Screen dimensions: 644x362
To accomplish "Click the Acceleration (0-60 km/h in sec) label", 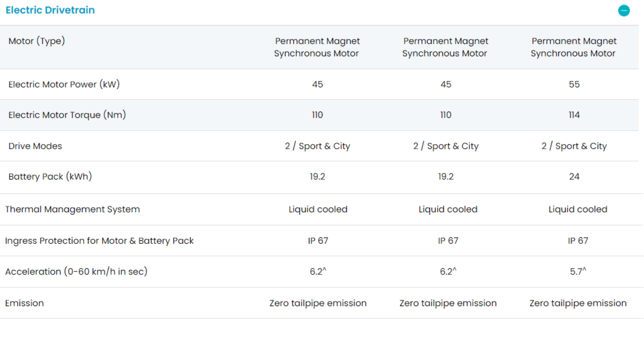I will tap(76, 272).
